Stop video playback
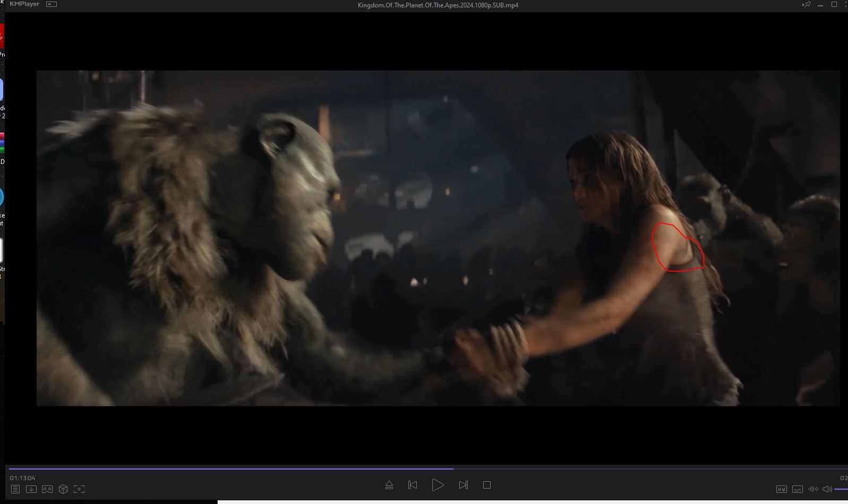The height and width of the screenshot is (504, 848). pyautogui.click(x=487, y=485)
